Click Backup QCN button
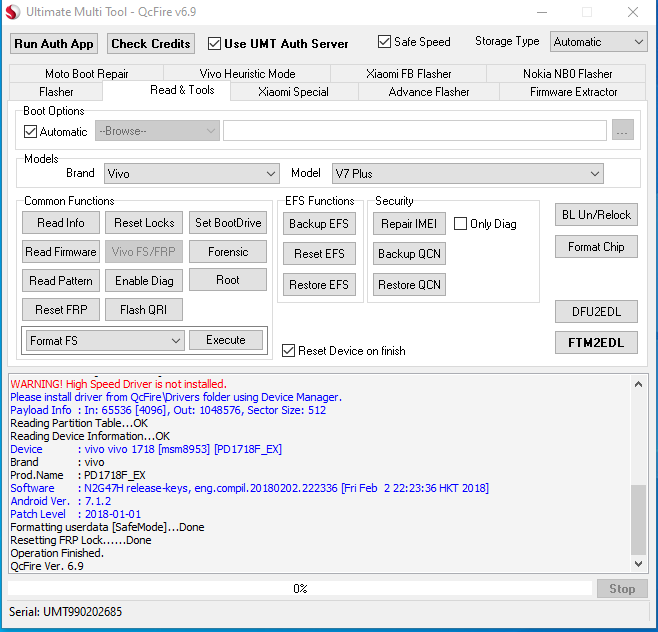 pyautogui.click(x=409, y=253)
